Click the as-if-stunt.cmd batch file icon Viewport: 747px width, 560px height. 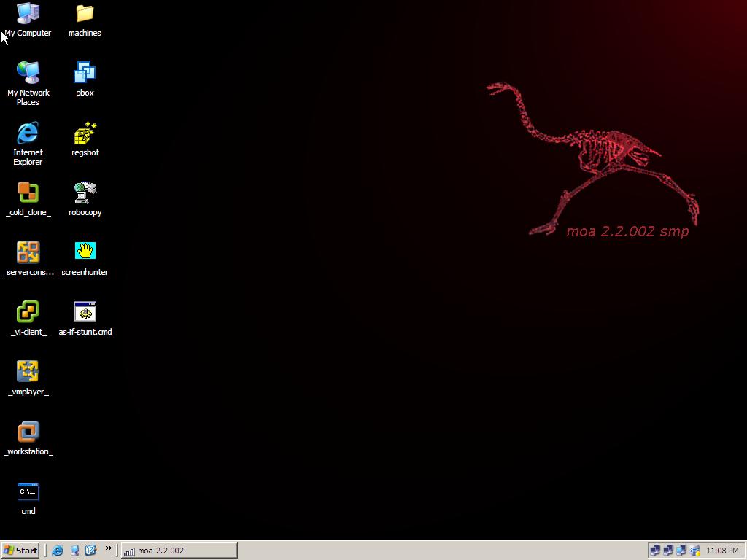[x=85, y=313]
